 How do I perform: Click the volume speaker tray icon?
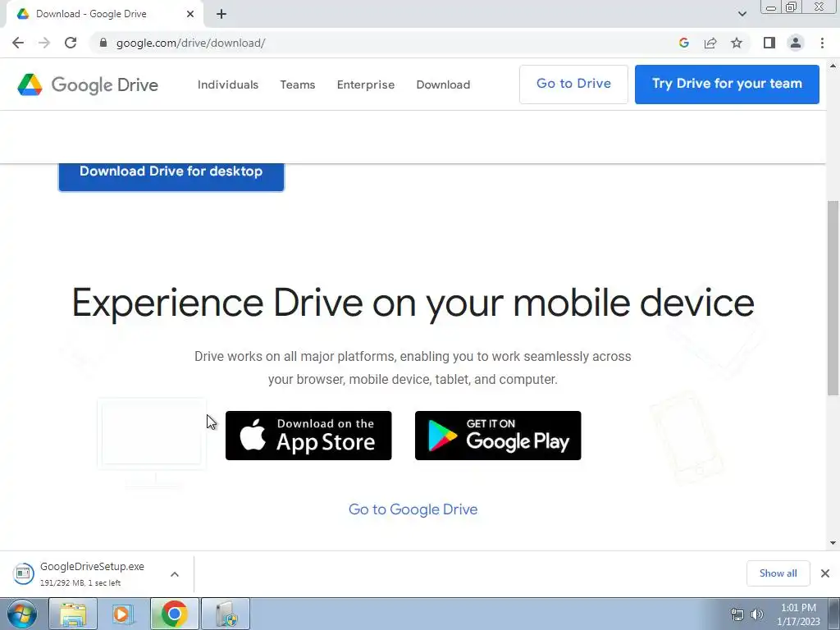[x=757, y=614]
